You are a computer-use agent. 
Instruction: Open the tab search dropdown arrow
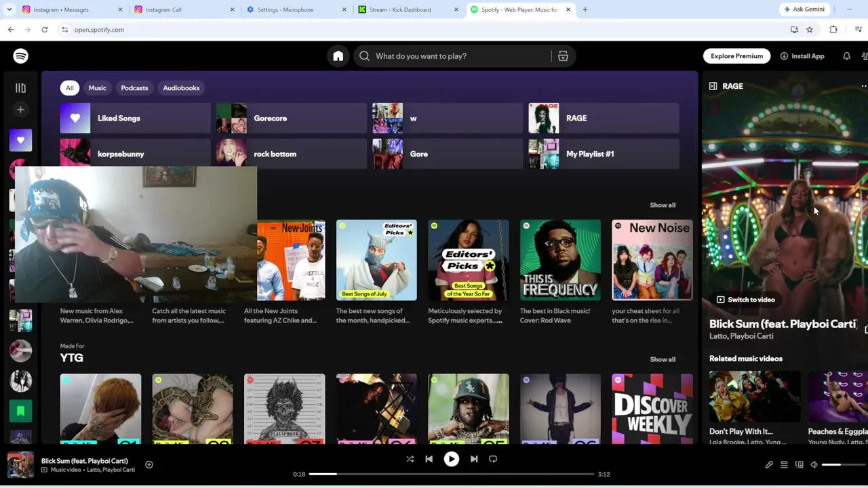point(9,9)
